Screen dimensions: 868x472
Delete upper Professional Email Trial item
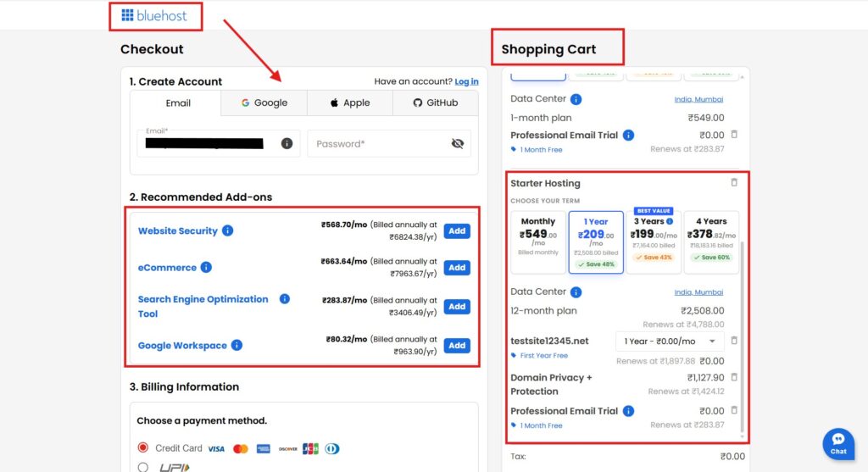734,135
